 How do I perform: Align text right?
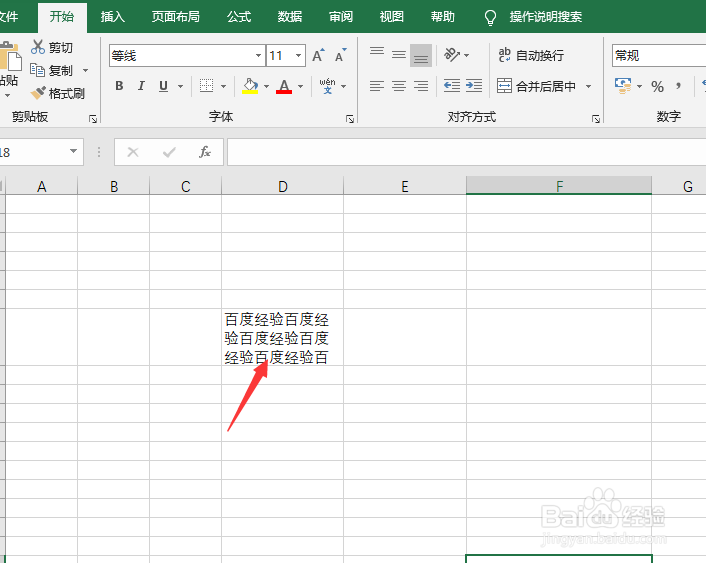[421, 86]
